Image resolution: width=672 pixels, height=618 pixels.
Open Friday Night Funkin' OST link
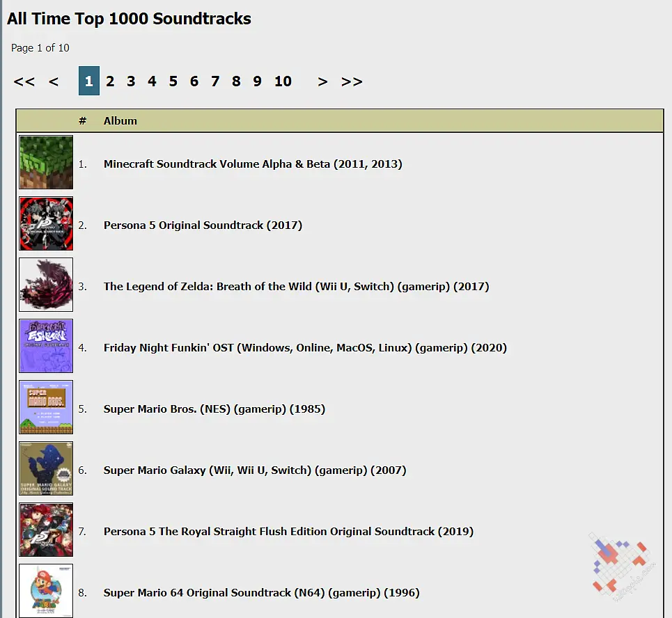tap(305, 348)
